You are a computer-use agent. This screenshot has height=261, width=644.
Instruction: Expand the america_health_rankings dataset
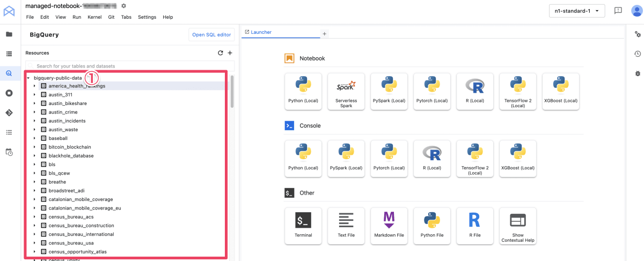point(34,86)
